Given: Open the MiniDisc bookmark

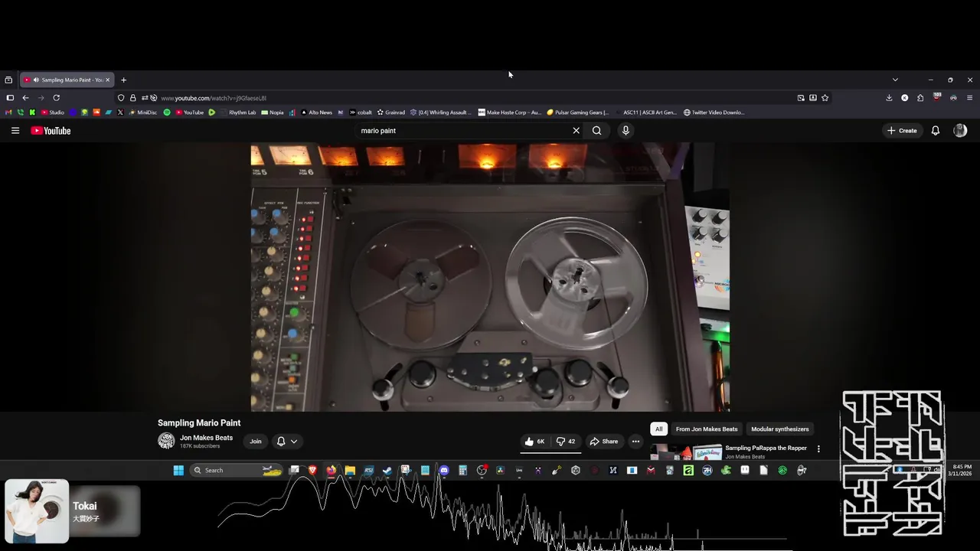Looking at the screenshot, I should [x=143, y=112].
